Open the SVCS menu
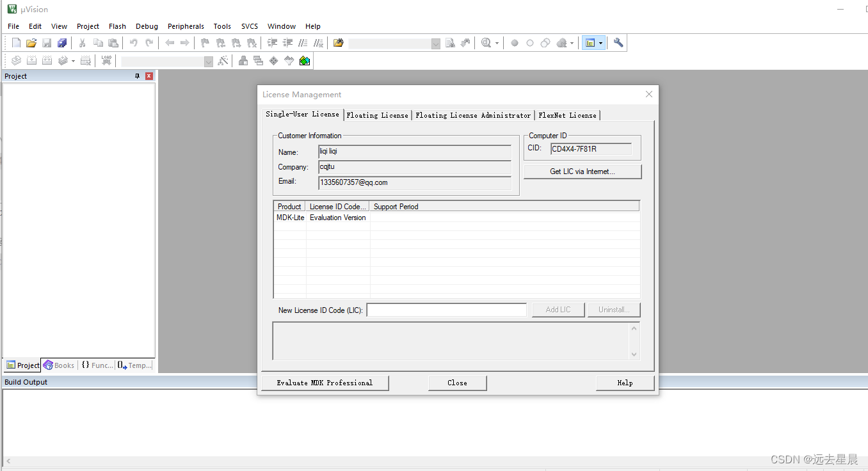 [x=250, y=26]
